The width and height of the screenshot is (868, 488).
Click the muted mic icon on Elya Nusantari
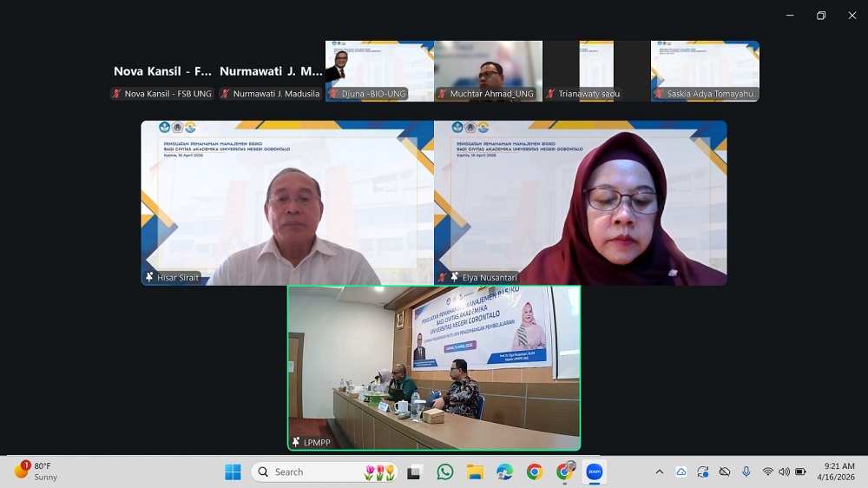(443, 277)
